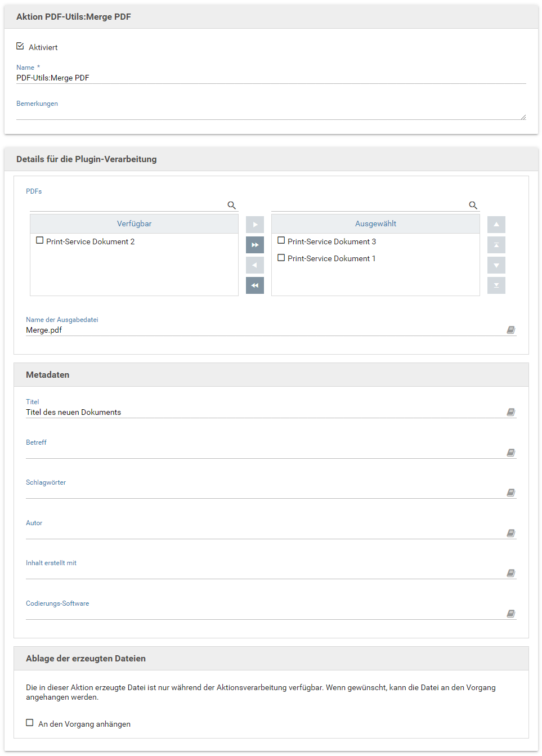Viewport: 542px width, 756px height.
Task: Open variable picker for Name der Ausgabedatei
Action: point(510,330)
